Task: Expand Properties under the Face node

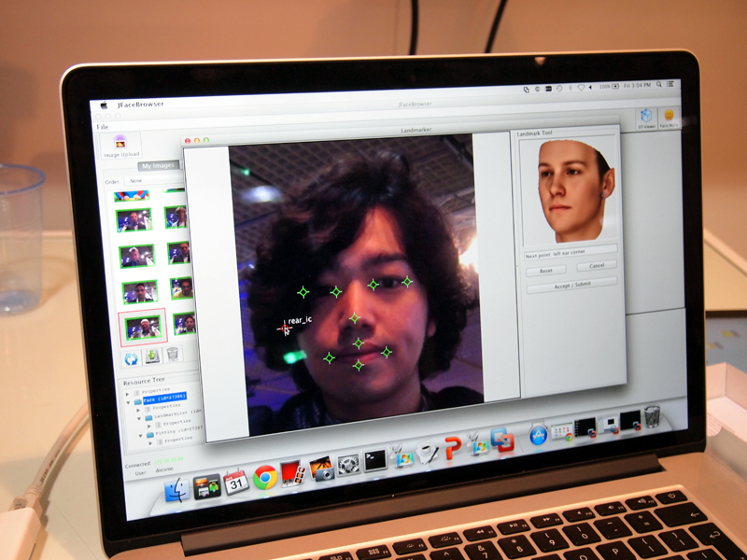Action: pos(138,410)
